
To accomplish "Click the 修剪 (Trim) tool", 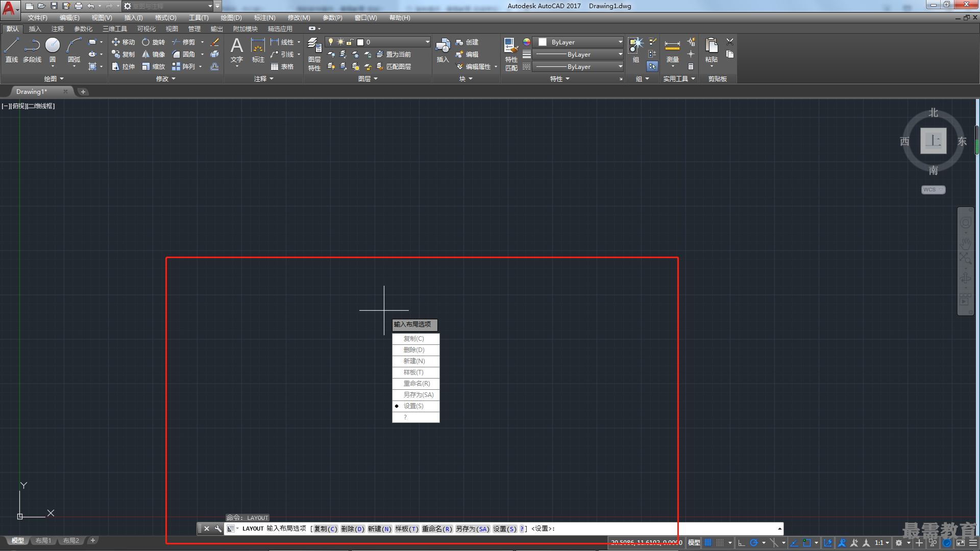I will tap(183, 42).
